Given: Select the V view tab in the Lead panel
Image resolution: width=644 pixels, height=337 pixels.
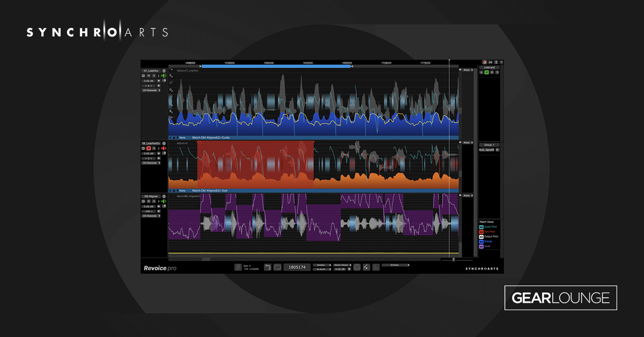Looking at the screenshot, I should tap(486, 73).
